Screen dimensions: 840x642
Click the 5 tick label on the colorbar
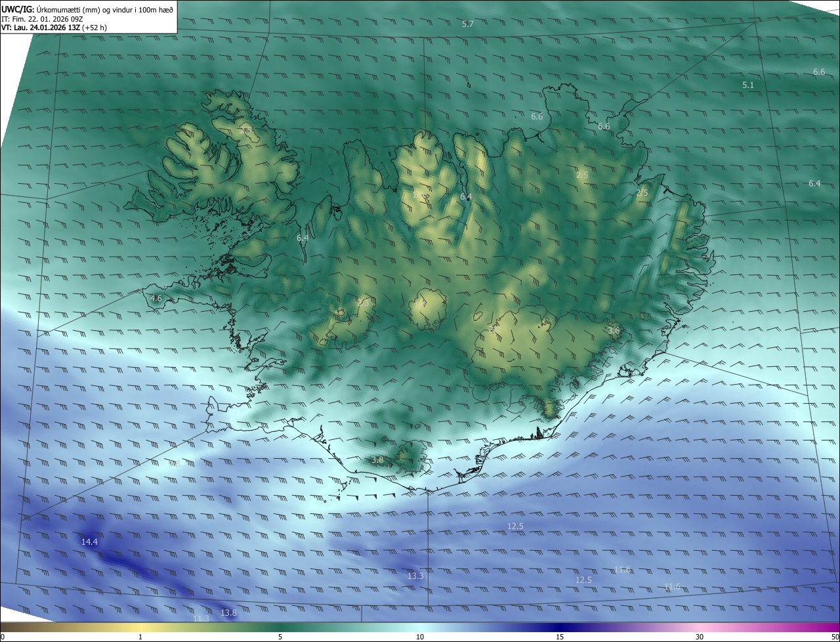(x=280, y=637)
